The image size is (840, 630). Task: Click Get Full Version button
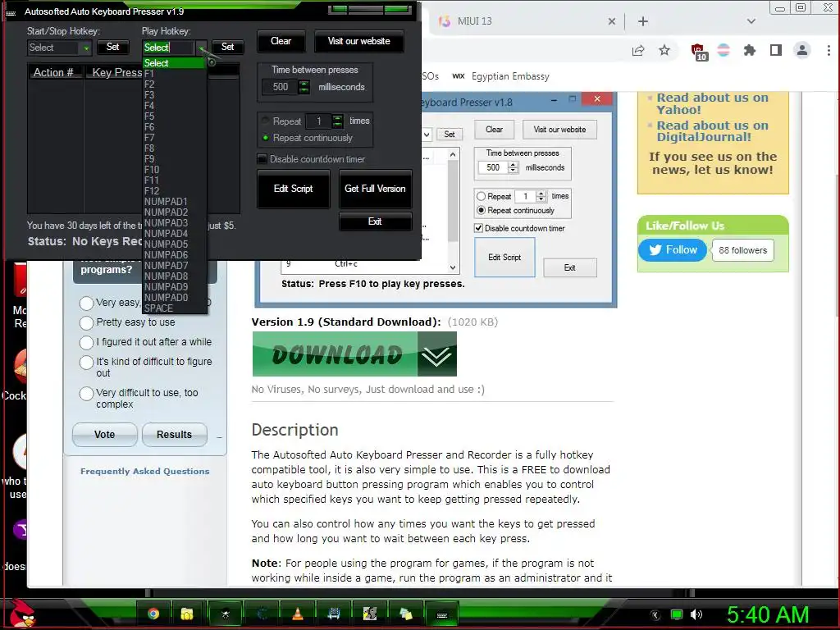(x=375, y=189)
